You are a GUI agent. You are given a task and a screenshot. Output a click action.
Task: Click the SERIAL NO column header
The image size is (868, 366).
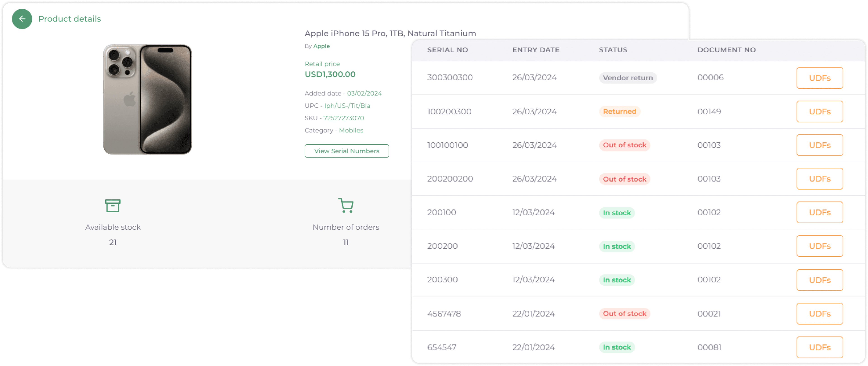coord(448,50)
